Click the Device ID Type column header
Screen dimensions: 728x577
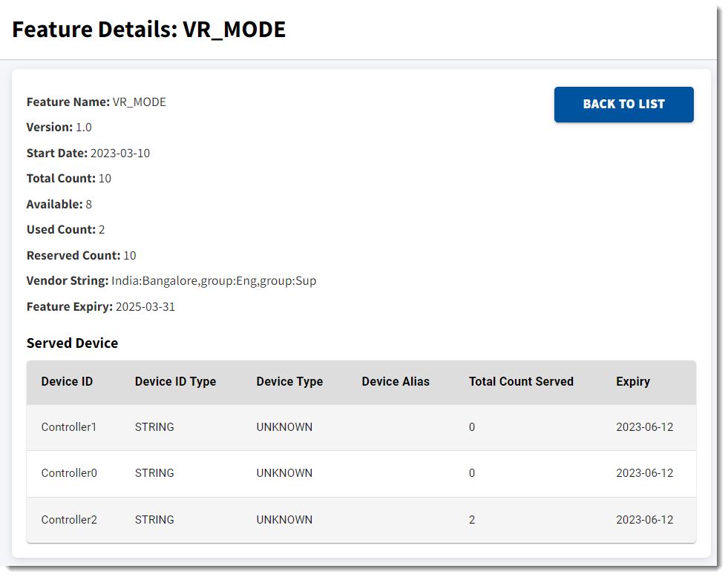(175, 381)
